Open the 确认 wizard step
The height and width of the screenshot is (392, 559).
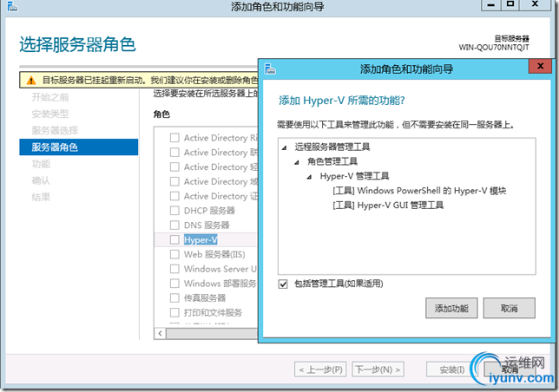(41, 180)
